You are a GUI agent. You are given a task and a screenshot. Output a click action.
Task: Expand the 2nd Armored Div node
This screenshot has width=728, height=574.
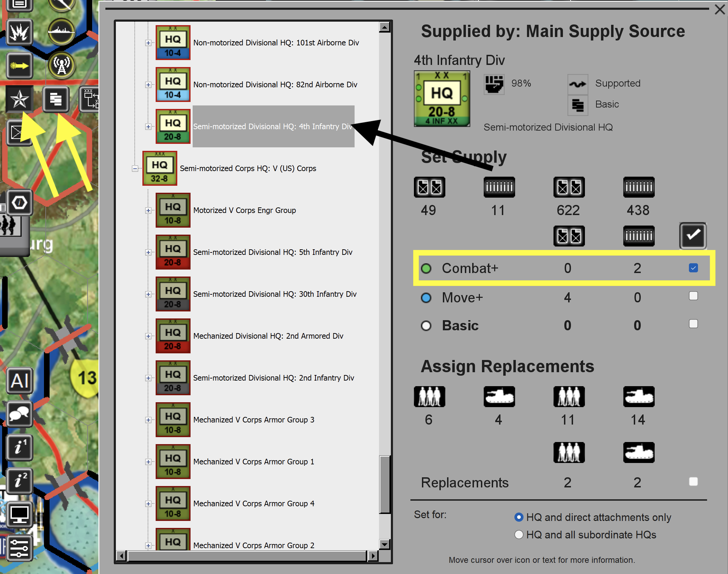point(148,336)
